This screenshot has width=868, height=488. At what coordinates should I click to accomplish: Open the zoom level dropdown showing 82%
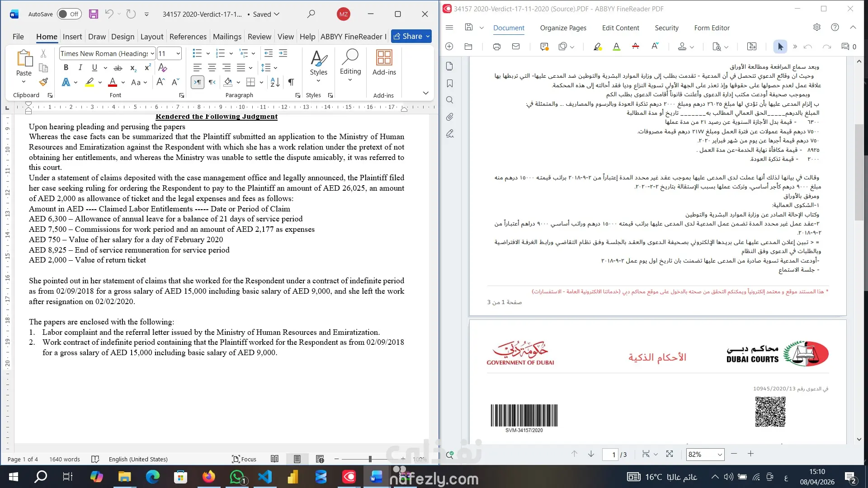coord(719,455)
